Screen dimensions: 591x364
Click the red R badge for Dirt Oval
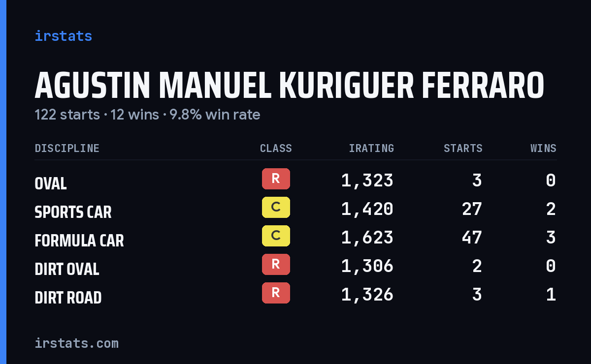(276, 264)
